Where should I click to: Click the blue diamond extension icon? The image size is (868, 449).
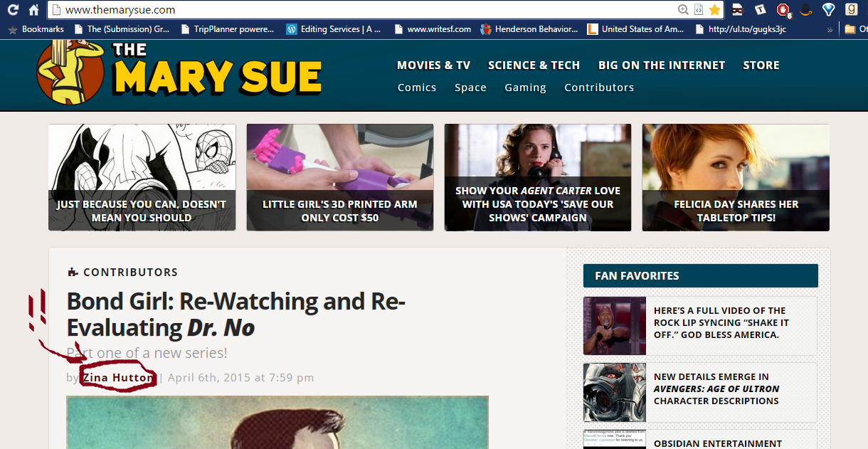828,10
